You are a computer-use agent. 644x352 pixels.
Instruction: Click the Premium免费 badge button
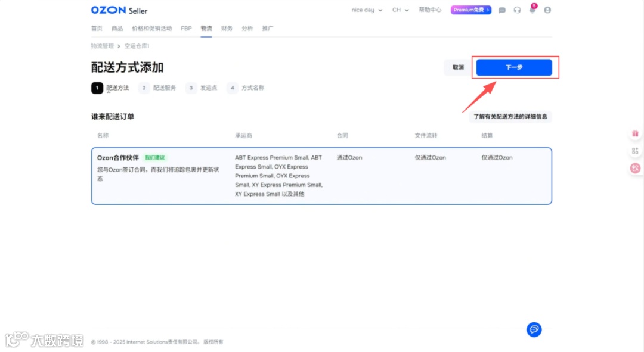pyautogui.click(x=470, y=10)
